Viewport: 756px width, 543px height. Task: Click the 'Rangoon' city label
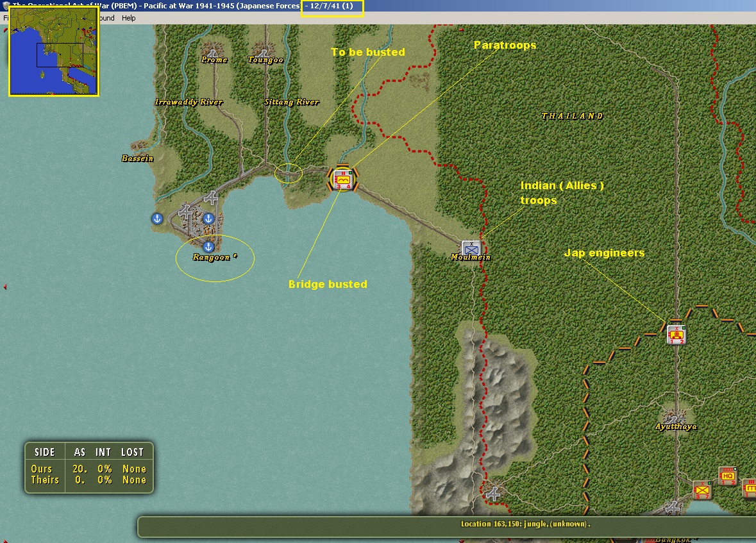click(x=211, y=257)
